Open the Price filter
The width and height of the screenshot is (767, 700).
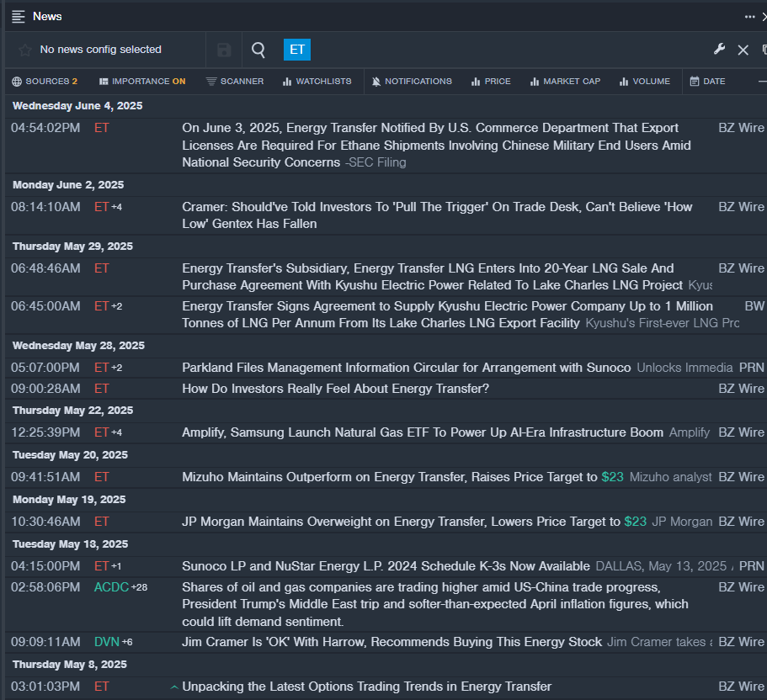pyautogui.click(x=491, y=81)
